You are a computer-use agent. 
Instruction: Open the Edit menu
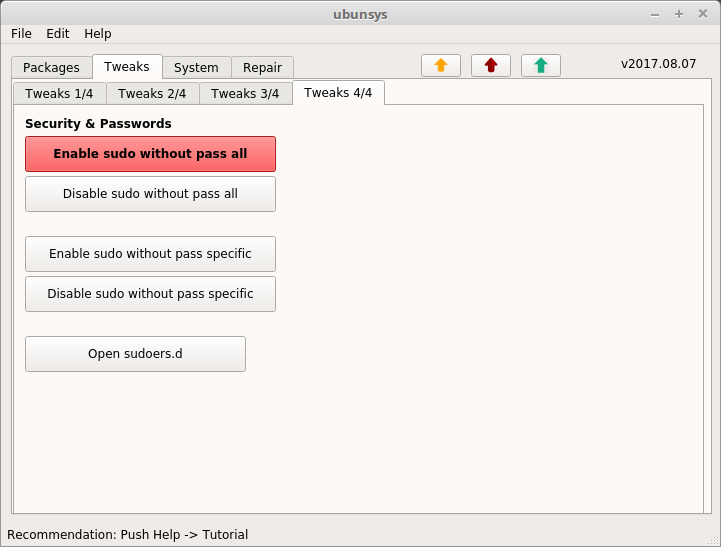coord(57,34)
